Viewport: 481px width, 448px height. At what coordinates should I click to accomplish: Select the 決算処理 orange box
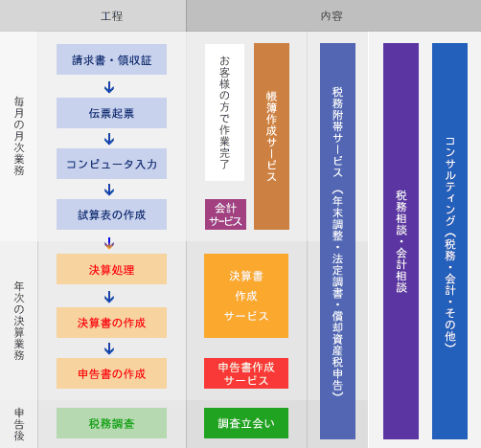click(111, 269)
